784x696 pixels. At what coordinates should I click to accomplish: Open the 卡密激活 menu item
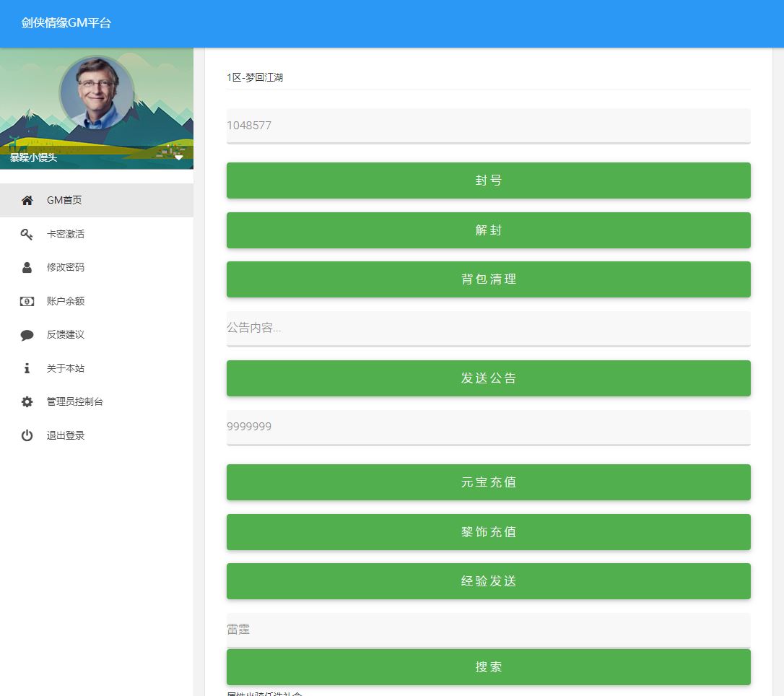pyautogui.click(x=66, y=234)
